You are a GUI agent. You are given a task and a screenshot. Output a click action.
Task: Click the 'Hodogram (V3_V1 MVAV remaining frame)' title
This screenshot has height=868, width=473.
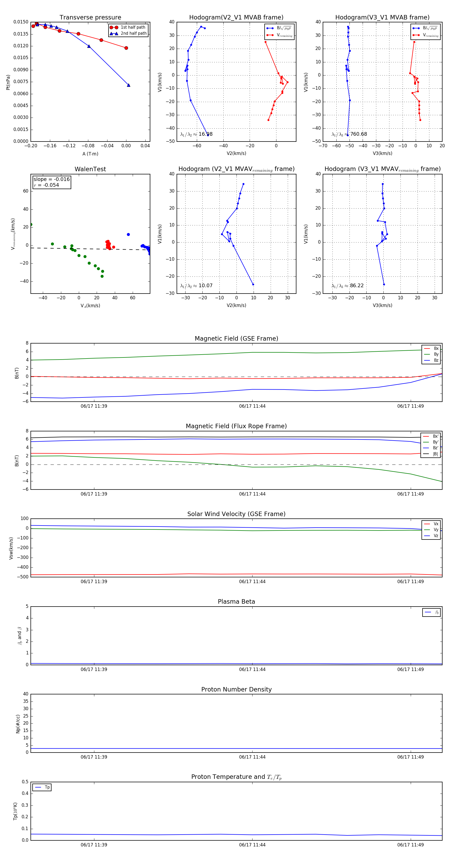[x=382, y=169]
